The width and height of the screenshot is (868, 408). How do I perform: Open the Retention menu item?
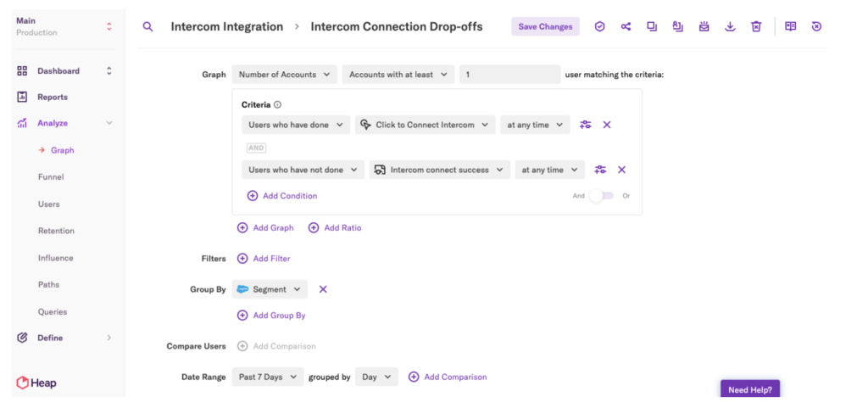click(56, 231)
